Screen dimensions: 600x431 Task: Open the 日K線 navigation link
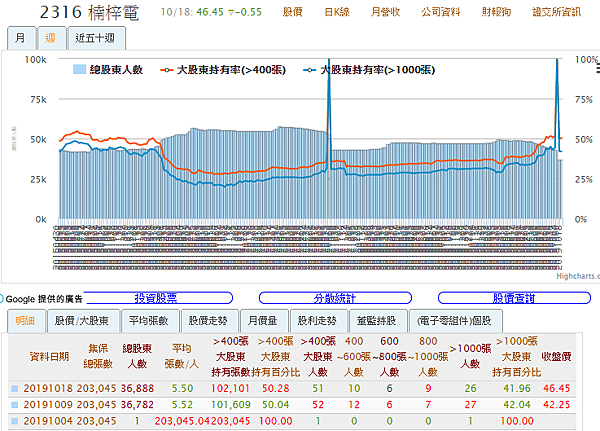pyautogui.click(x=337, y=12)
